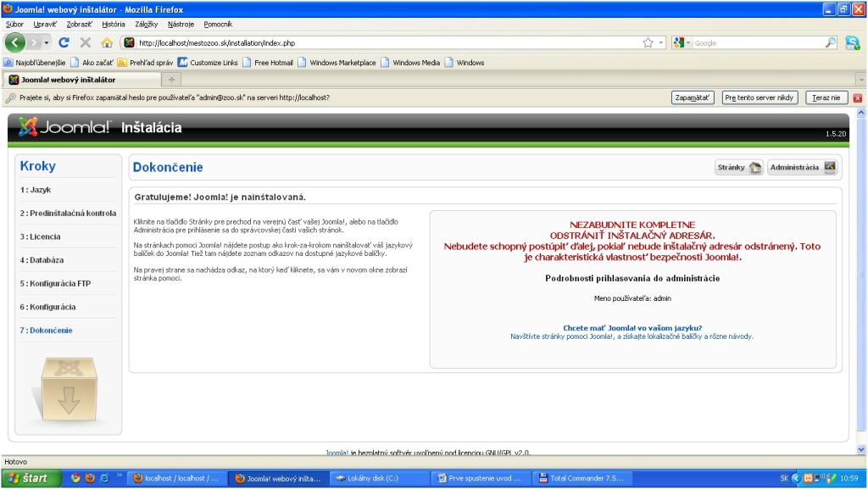The width and height of the screenshot is (868, 489).
Task: Click the site favicon in address bar
Action: pos(129,42)
